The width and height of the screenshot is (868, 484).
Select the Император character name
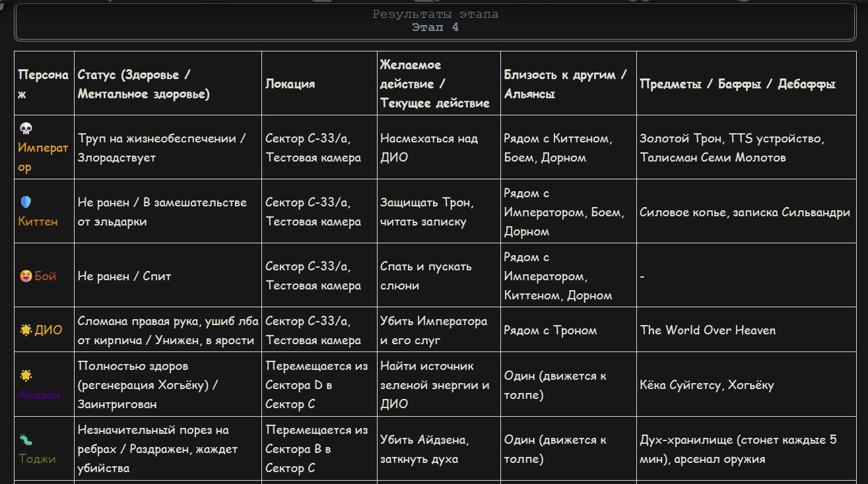43,158
